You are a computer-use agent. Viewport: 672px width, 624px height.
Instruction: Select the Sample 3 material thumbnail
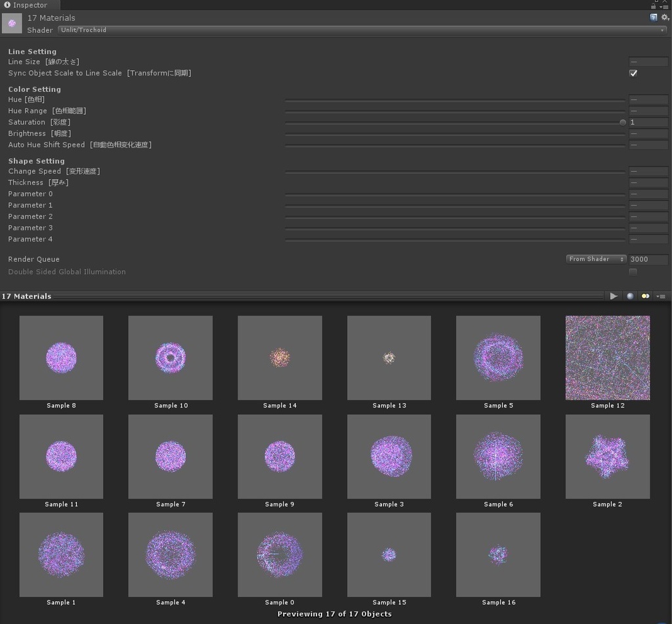coord(389,457)
